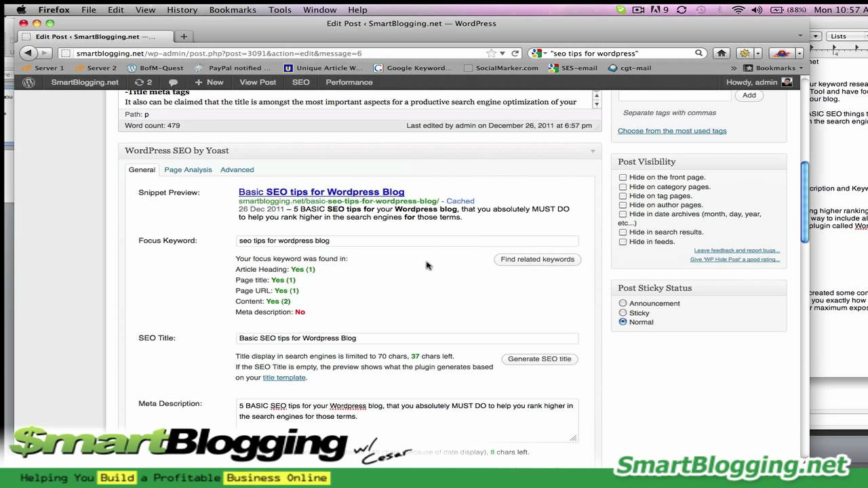Click the Add tag button
Image resolution: width=868 pixels, height=488 pixels.
[x=749, y=95]
